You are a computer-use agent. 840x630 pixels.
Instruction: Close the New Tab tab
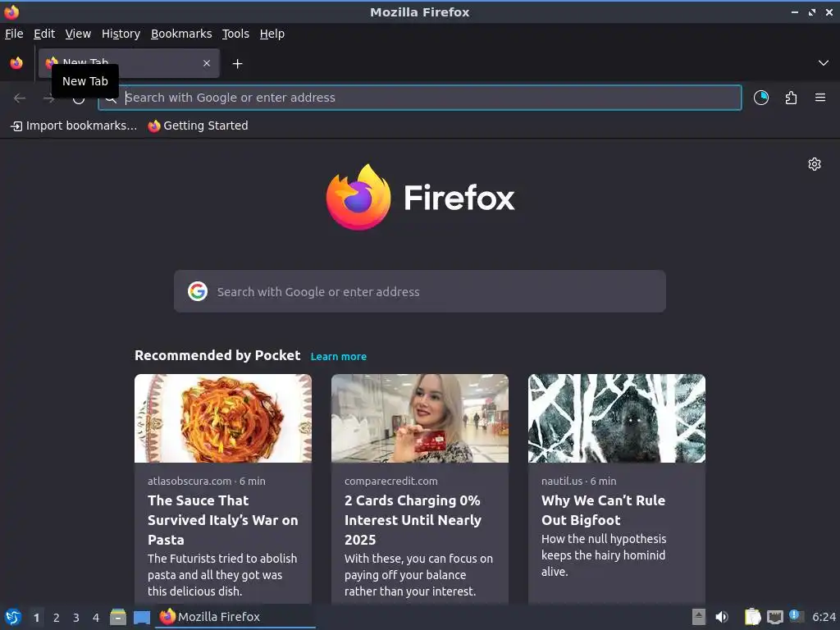pos(207,63)
